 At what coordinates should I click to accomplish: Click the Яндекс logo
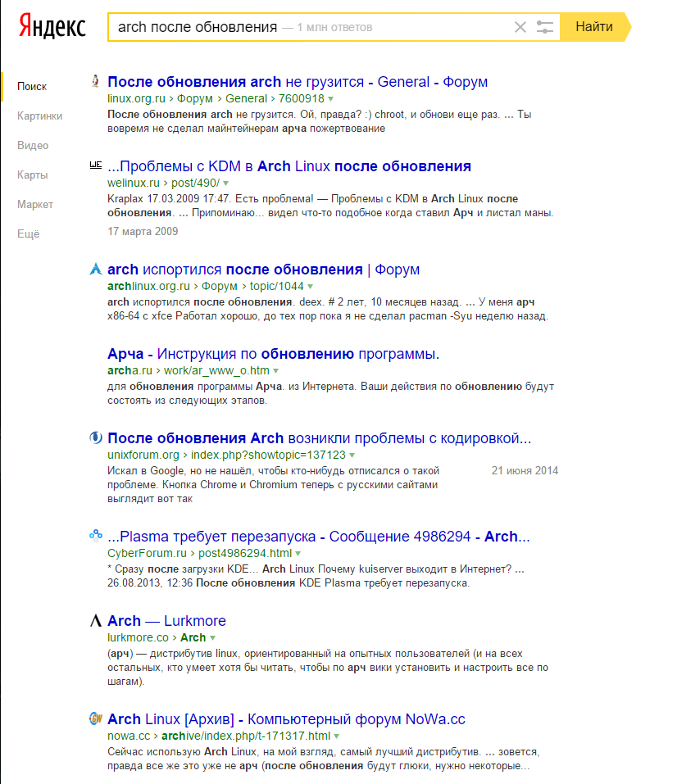point(52,26)
